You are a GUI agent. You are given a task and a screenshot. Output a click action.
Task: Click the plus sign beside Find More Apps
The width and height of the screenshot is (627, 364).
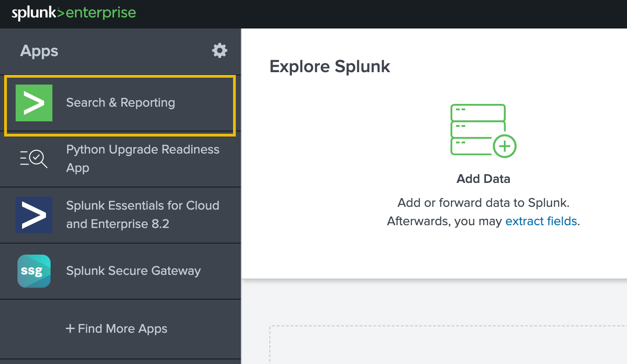click(70, 329)
